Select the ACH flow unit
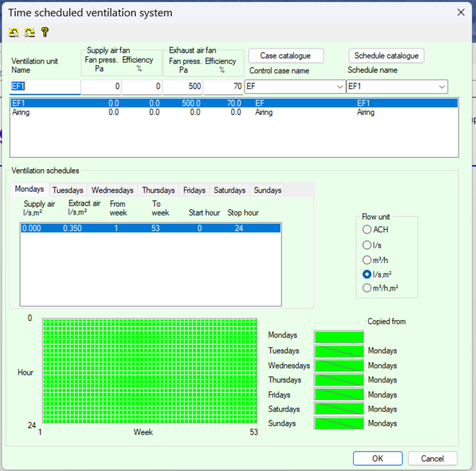Screen dimensions: 476x471 point(367,230)
